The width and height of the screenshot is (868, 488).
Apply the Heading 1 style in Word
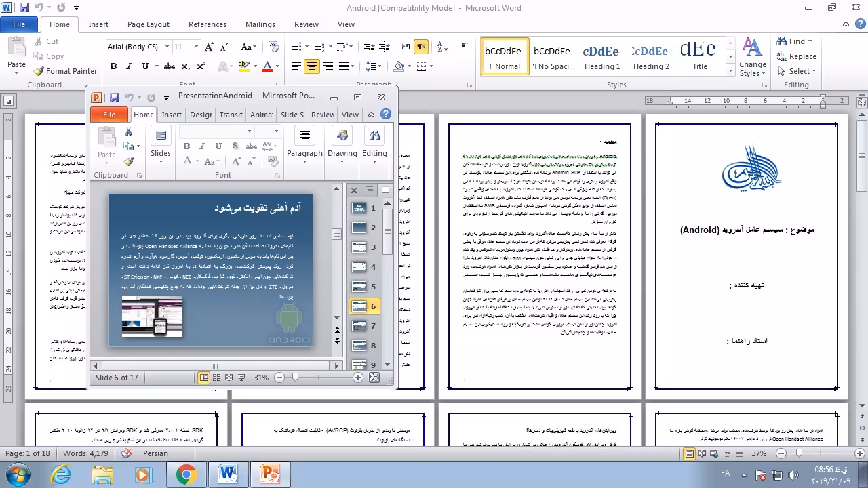(602, 56)
